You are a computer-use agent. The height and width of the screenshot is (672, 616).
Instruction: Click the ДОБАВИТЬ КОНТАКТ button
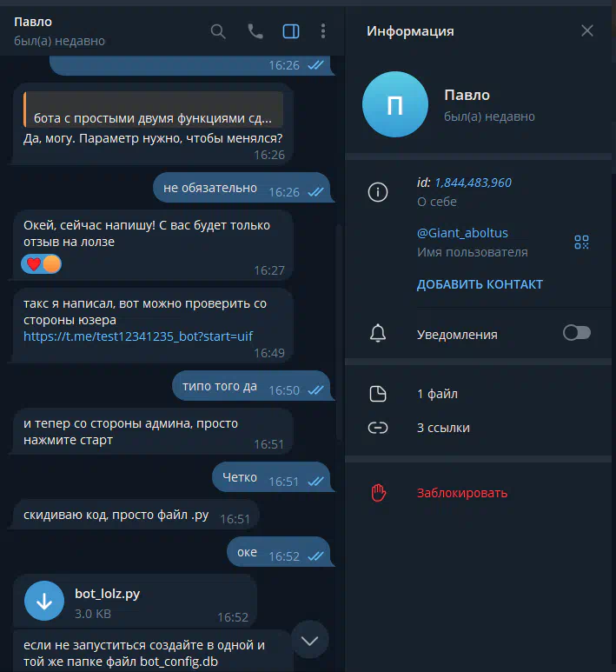(x=480, y=284)
